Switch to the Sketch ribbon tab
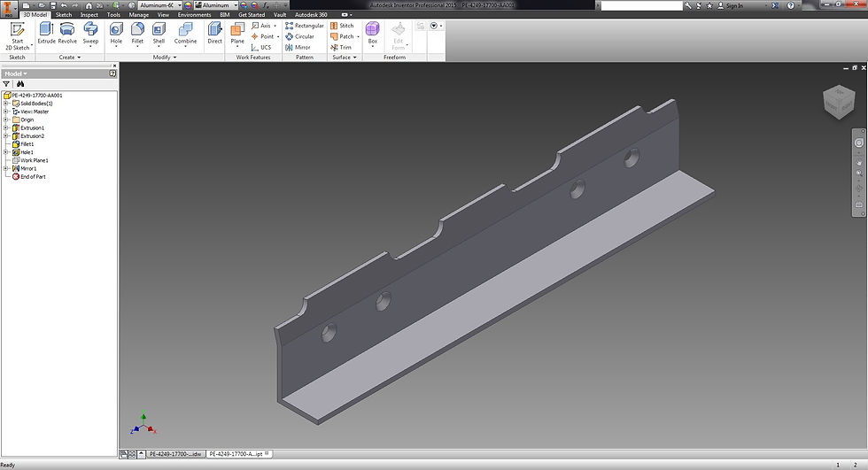 pos(64,15)
